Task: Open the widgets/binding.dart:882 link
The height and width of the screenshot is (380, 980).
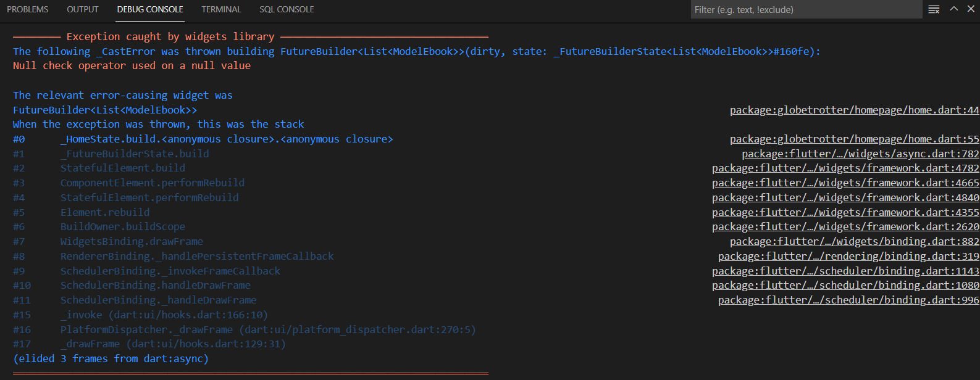Action: point(854,241)
